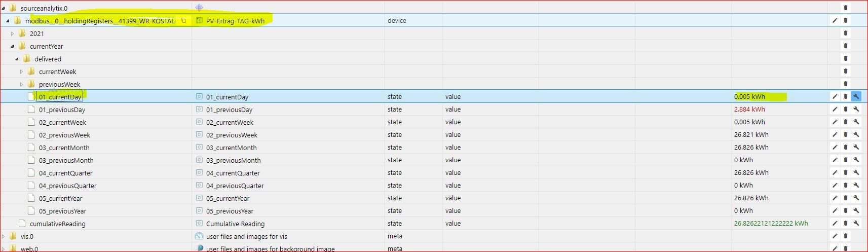
Task: Click the 26.826 kWh value of 04_currentQuarter
Action: click(751, 172)
